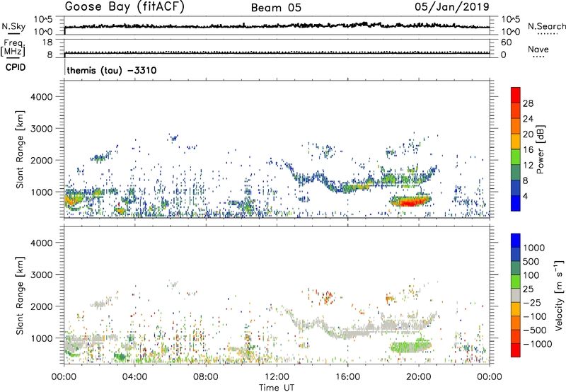The height and width of the screenshot is (392, 566).
Task: Click the 'CPID' label
Action: pyautogui.click(x=16, y=67)
